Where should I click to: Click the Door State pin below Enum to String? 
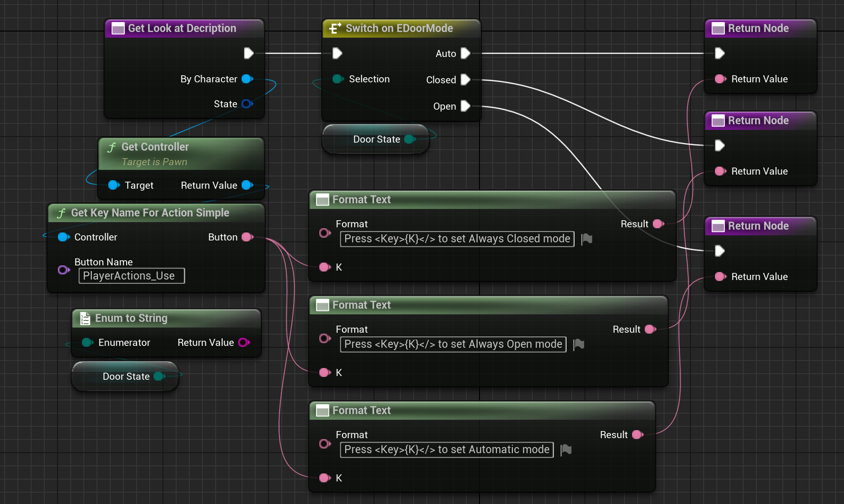click(x=159, y=376)
